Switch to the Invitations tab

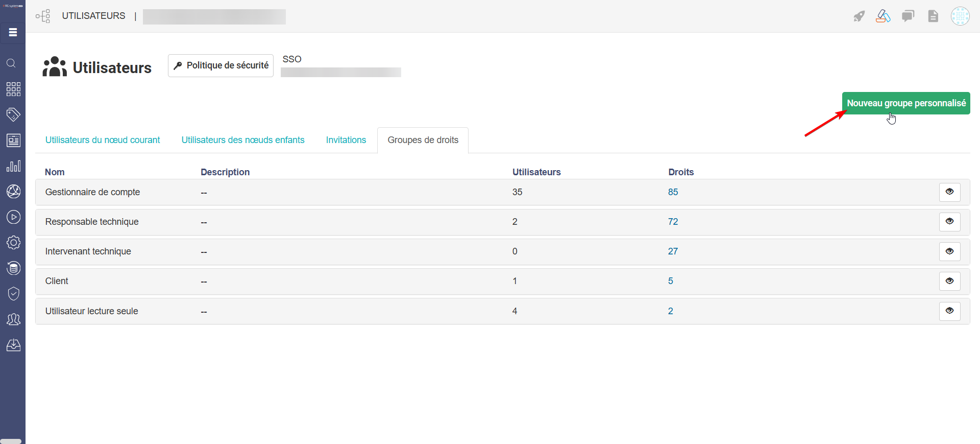point(346,140)
